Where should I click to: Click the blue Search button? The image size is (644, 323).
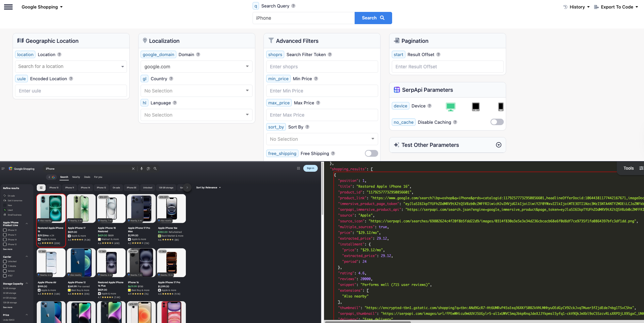[x=373, y=18]
